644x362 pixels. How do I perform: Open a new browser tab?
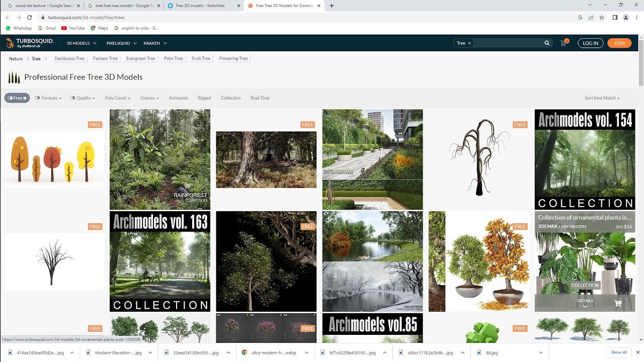coord(332,6)
